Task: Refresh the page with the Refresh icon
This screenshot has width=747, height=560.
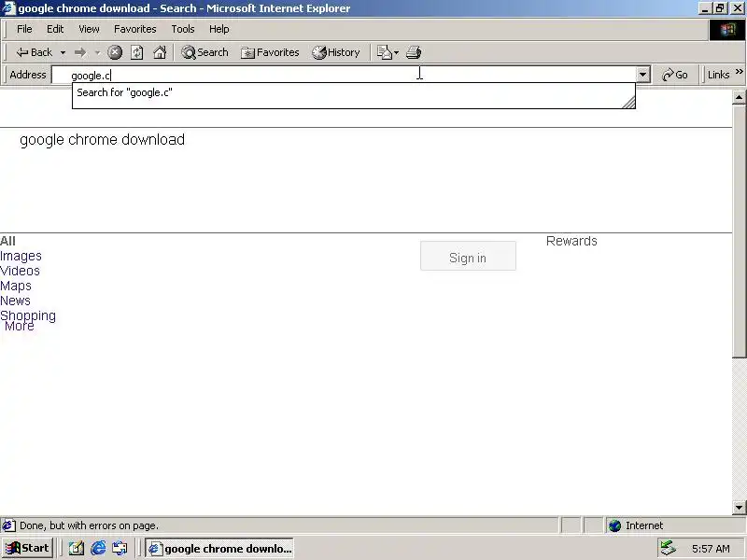Action: [x=137, y=52]
